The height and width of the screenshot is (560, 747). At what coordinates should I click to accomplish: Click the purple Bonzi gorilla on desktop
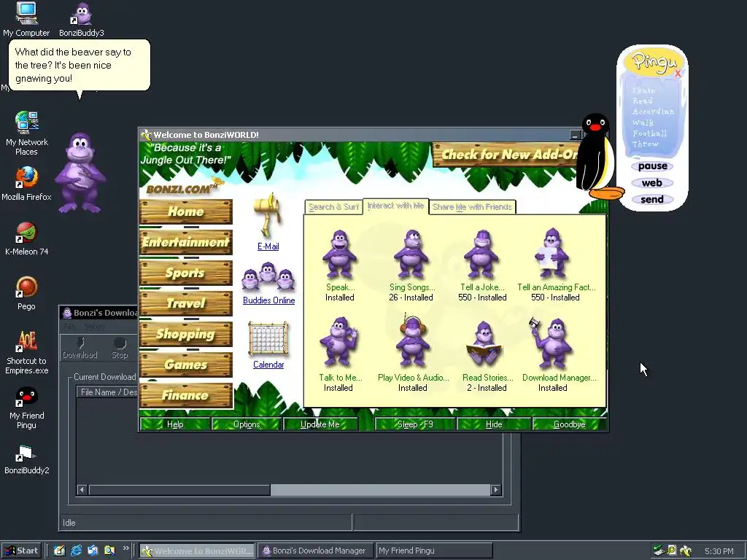tap(80, 174)
